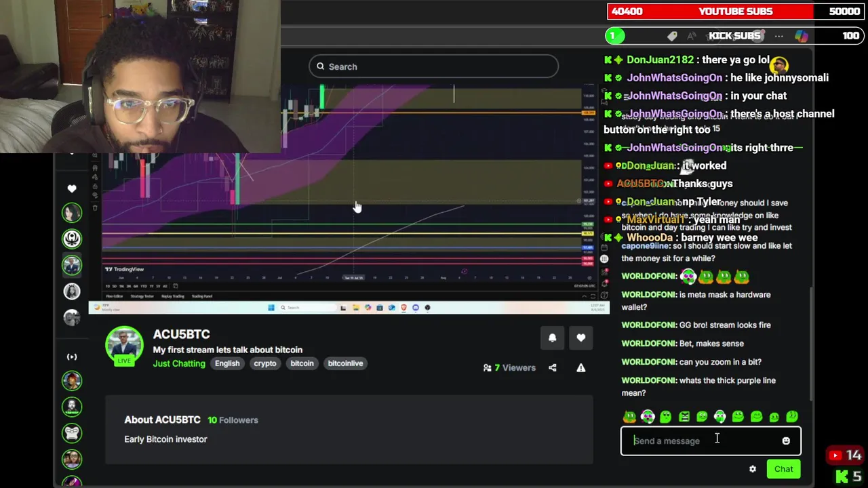The width and height of the screenshot is (868, 488).
Task: Select the highlighted ACU5BTC avatar in the sidebar
Action: click(x=72, y=265)
